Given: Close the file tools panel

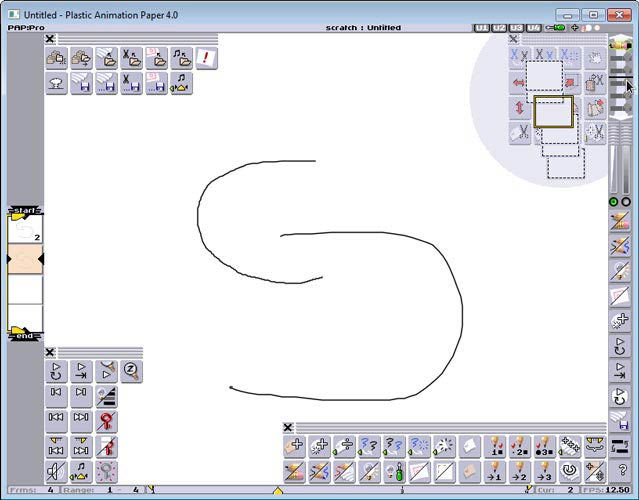Looking at the screenshot, I should tap(50, 38).
